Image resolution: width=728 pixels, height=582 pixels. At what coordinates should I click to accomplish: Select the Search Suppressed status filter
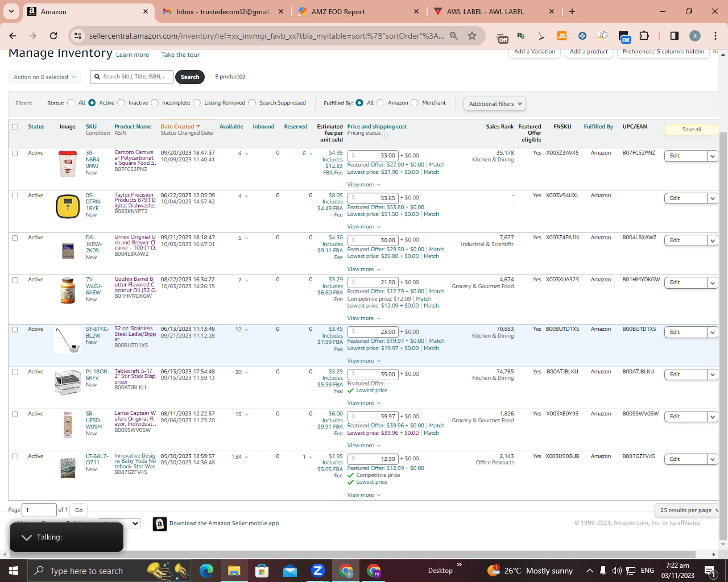pyautogui.click(x=252, y=103)
